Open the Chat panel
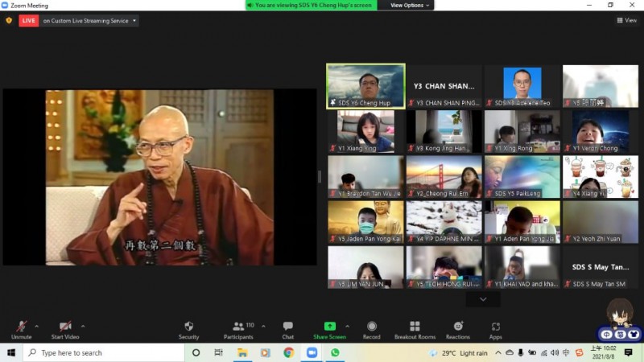644x362 pixels. point(287,327)
